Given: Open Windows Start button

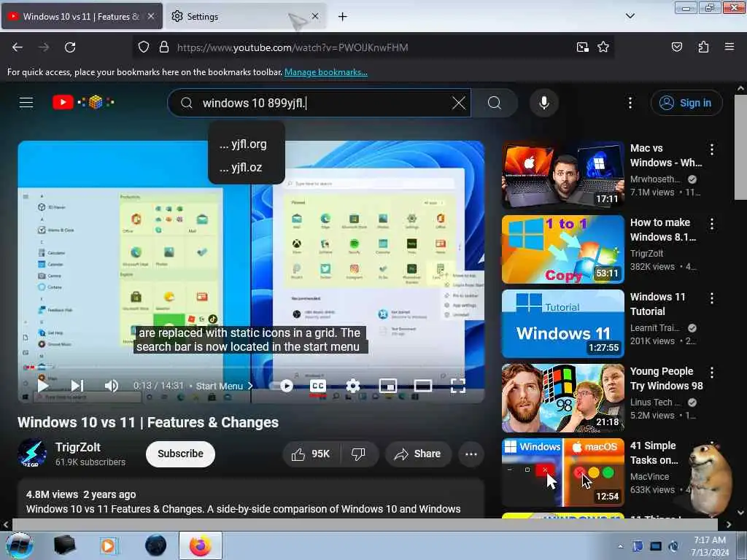Looking at the screenshot, I should click(19, 545).
